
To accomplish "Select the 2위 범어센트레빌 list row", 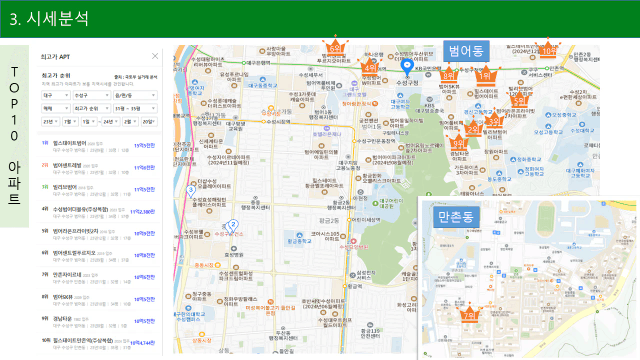I will tap(98, 169).
